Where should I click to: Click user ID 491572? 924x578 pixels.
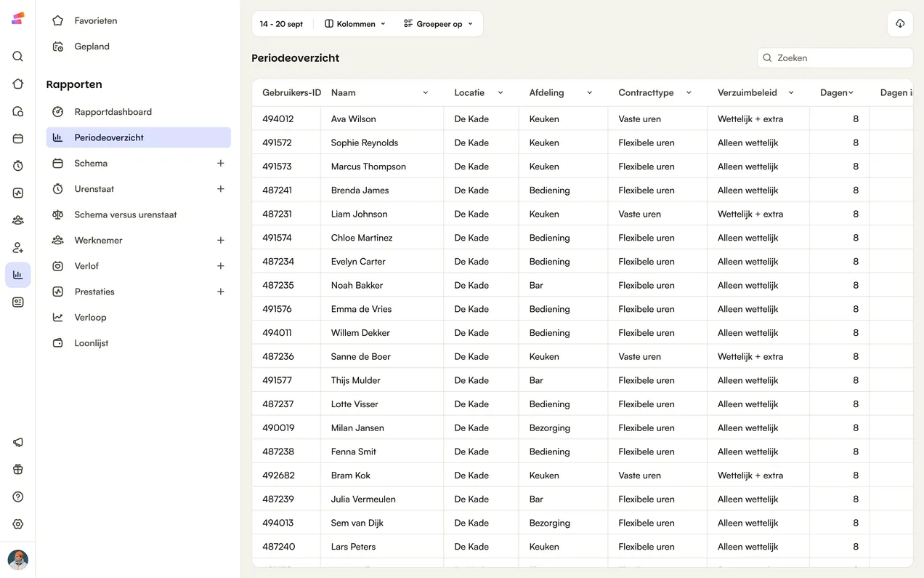click(x=277, y=143)
